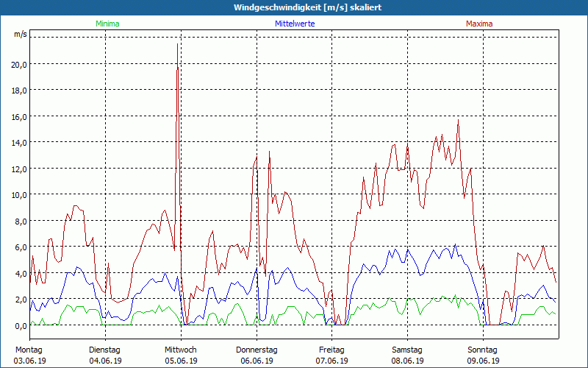Select the '12,0' y-axis value

[x=19, y=169]
